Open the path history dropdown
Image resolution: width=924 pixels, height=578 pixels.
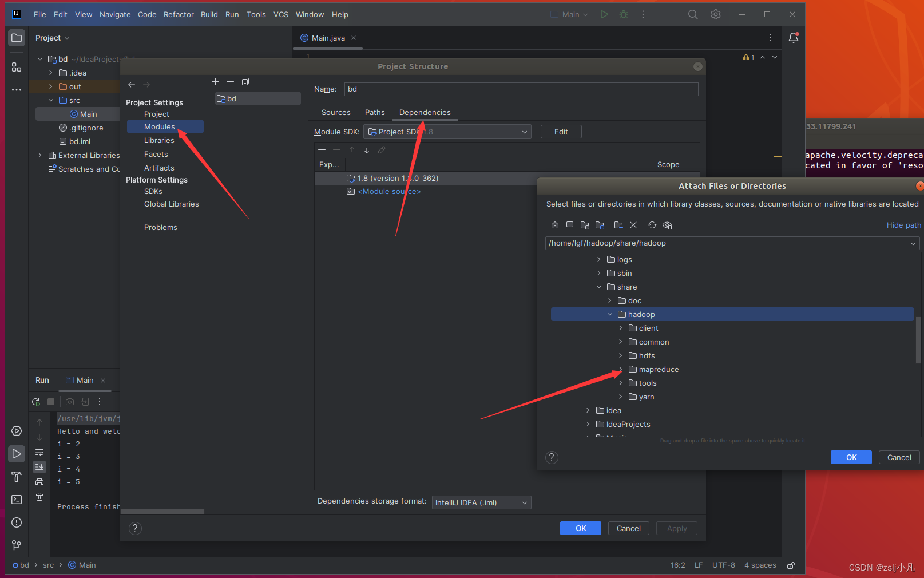pos(913,243)
